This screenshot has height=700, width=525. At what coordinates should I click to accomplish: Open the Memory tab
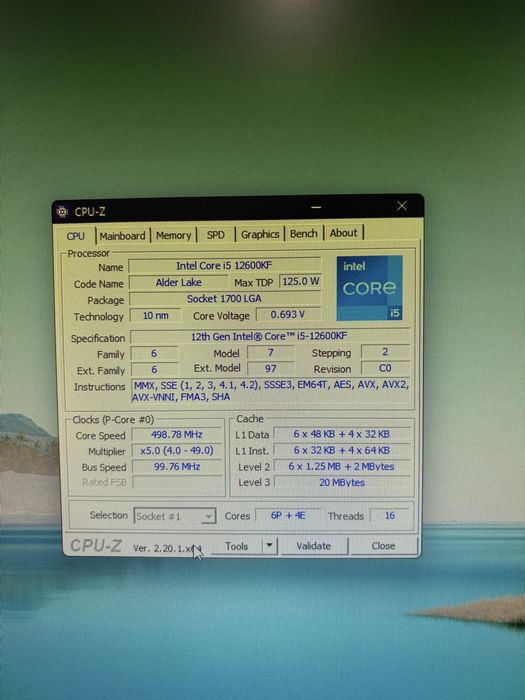click(x=173, y=235)
